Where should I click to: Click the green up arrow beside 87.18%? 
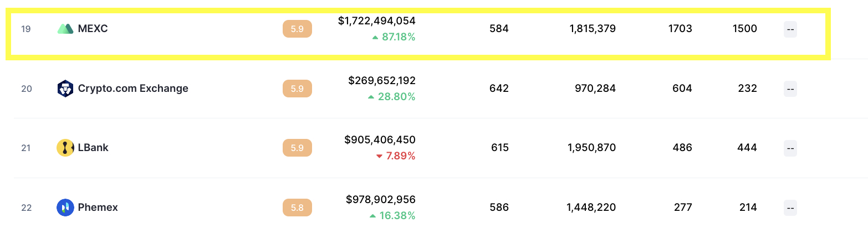point(375,38)
